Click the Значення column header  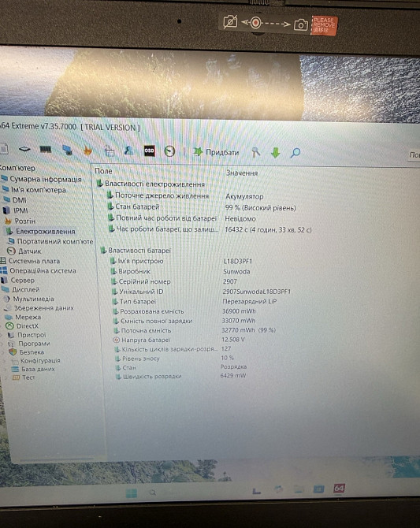[x=242, y=173]
